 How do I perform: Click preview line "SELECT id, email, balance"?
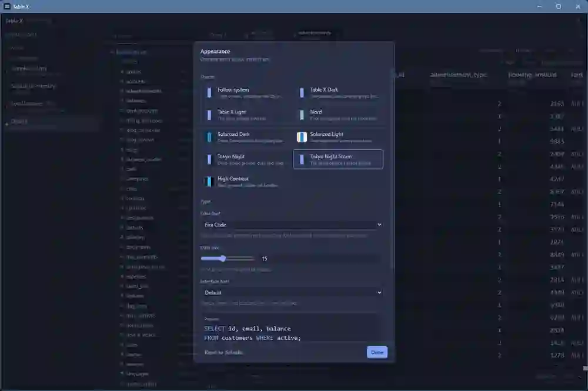(x=248, y=329)
